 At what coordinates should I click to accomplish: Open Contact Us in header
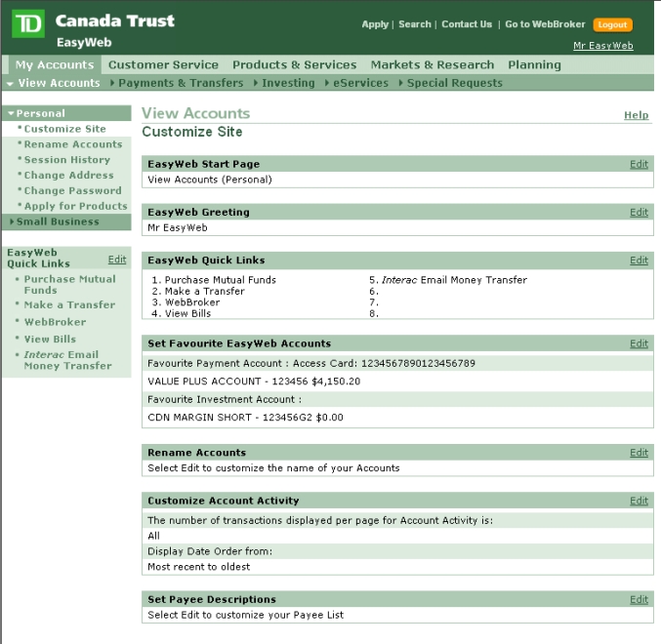(467, 24)
